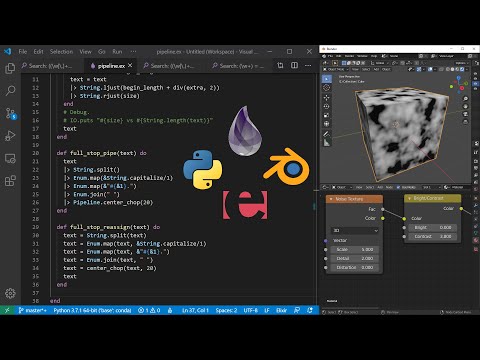Toggle perspective/orthographic view icon
Screen dimensions: 480x360
[466, 122]
